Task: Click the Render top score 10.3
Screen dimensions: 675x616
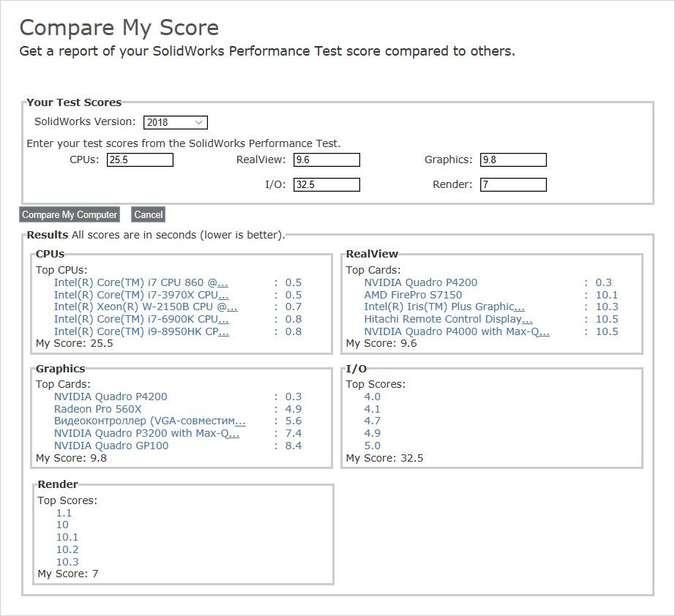Action: (x=67, y=563)
